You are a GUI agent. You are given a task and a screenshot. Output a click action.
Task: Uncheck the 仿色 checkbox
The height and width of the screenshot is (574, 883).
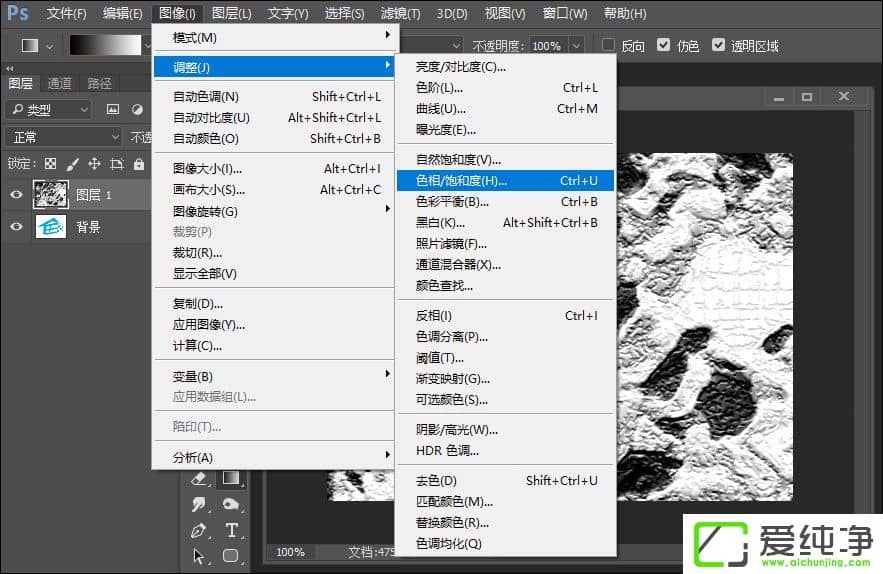[x=663, y=46]
